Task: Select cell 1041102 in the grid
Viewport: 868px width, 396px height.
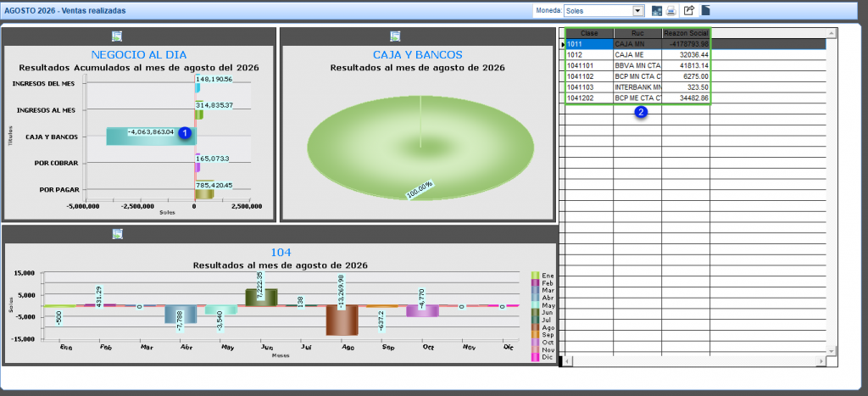Action: point(589,77)
